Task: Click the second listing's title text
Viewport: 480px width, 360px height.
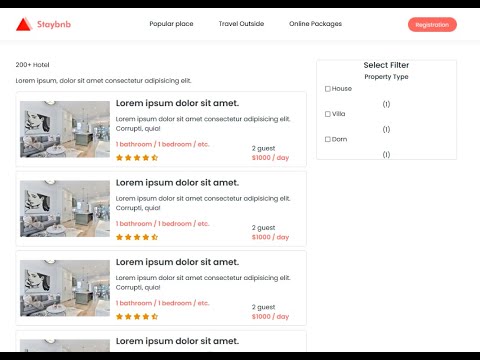Action: [177, 183]
